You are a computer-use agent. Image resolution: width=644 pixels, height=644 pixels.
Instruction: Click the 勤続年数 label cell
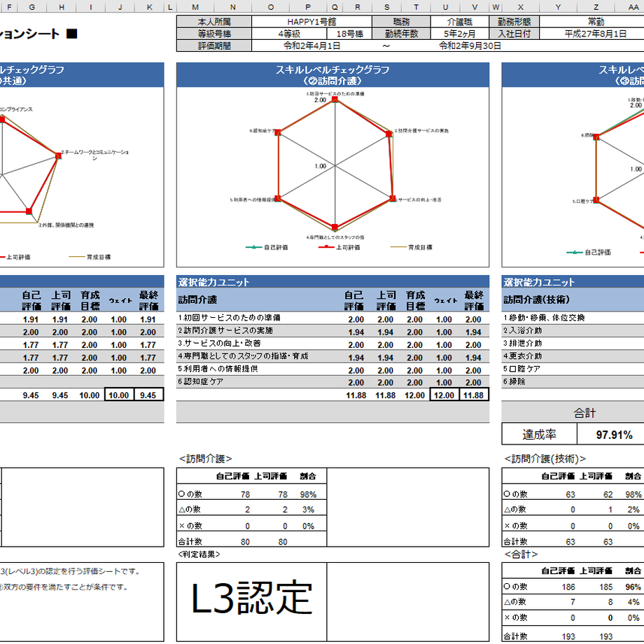[401, 34]
